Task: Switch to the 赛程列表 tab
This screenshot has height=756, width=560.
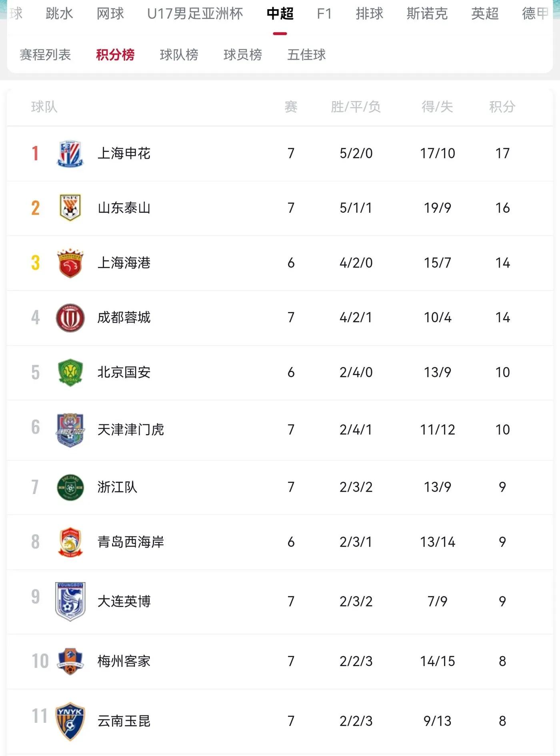Action: [45, 55]
